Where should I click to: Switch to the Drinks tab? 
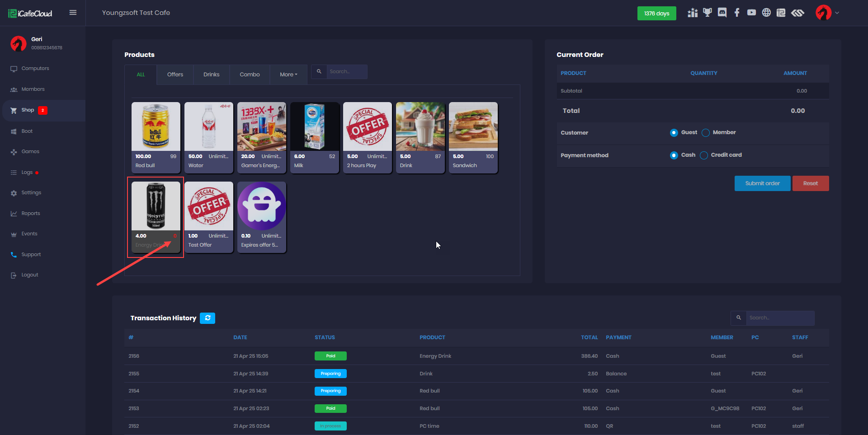[x=211, y=75]
